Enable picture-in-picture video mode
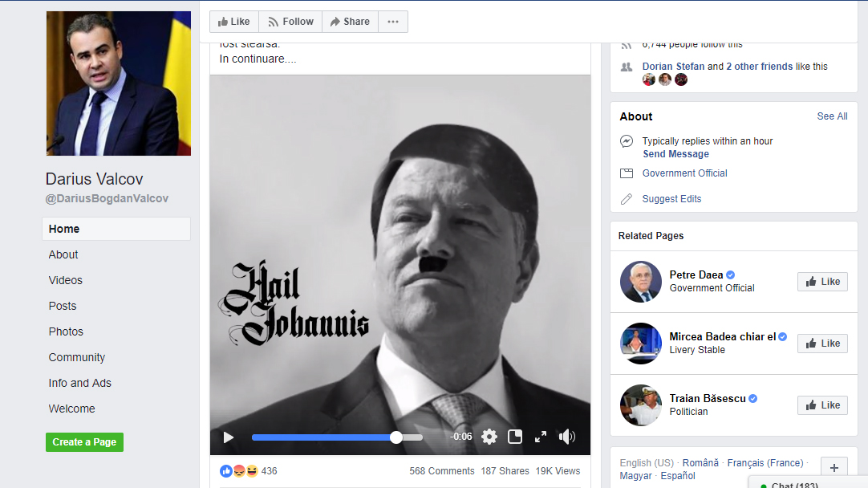Image resolution: width=868 pixels, height=488 pixels. tap(515, 437)
